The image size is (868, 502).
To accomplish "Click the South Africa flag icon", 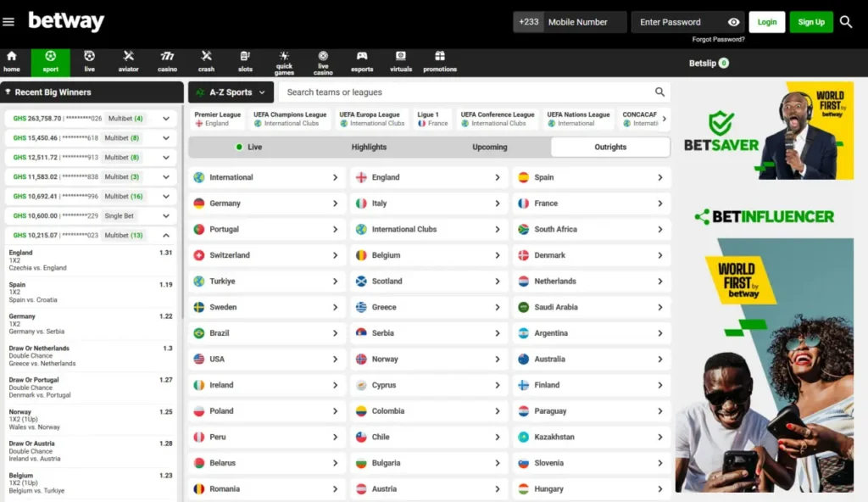I will click(523, 230).
